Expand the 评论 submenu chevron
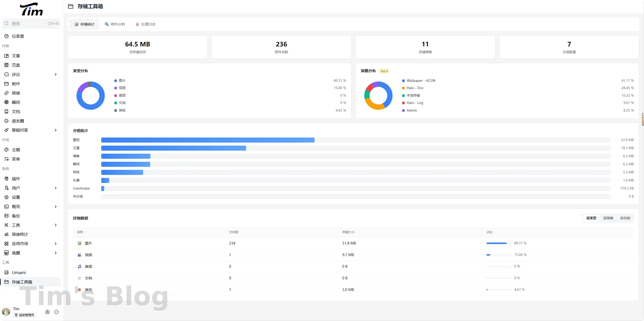The width and height of the screenshot is (644, 321). [56, 74]
